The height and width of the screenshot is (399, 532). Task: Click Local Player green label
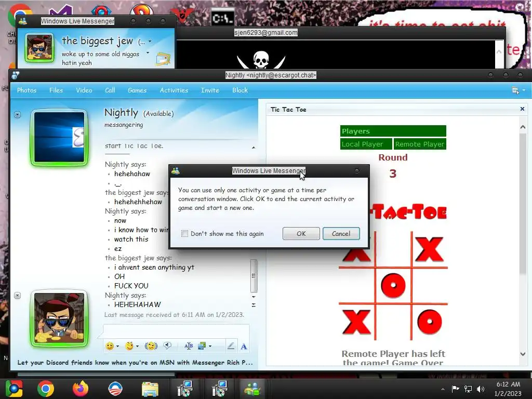(x=366, y=144)
